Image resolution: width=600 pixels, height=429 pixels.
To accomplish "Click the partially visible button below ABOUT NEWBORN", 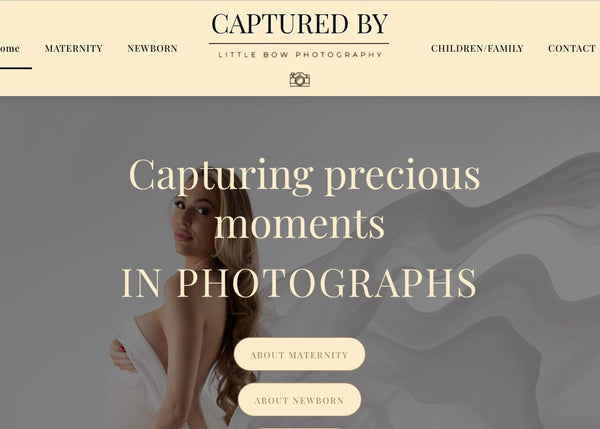I will tap(299, 428).
